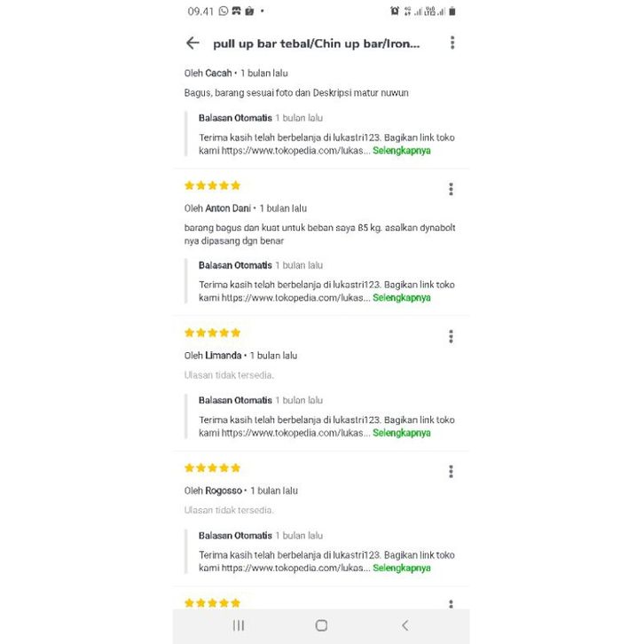Tap WhatsApp notification icon in status bar
Screen dimensions: 644x644
tap(223, 12)
